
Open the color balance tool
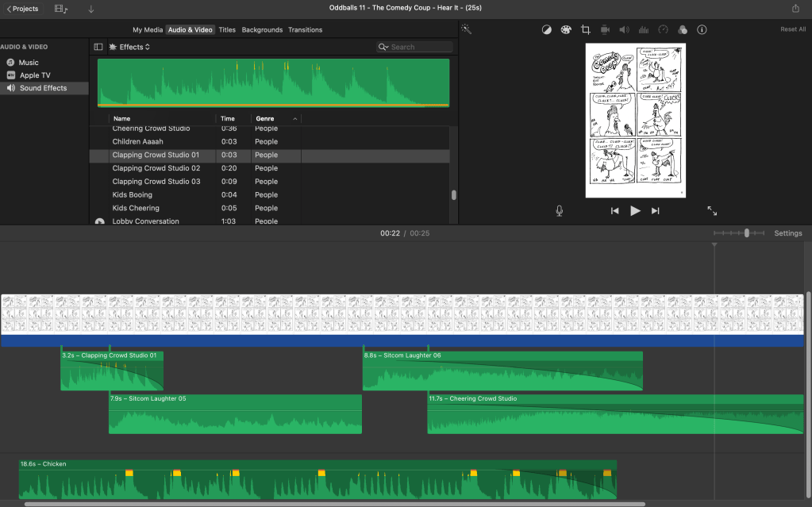pos(547,29)
